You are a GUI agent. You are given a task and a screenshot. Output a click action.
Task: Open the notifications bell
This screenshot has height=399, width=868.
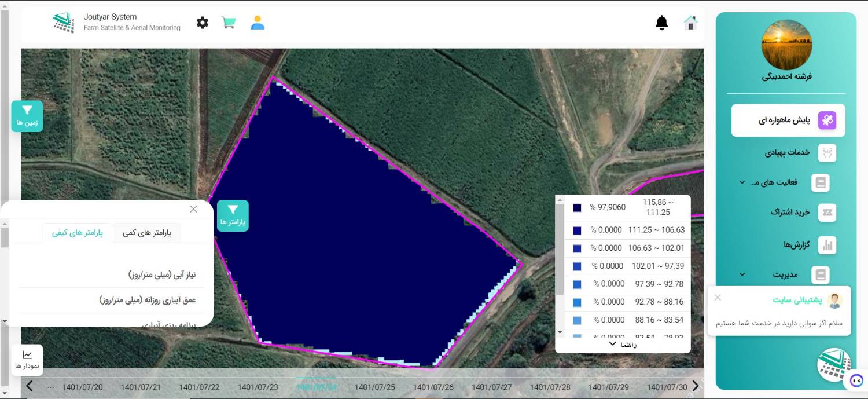click(661, 23)
